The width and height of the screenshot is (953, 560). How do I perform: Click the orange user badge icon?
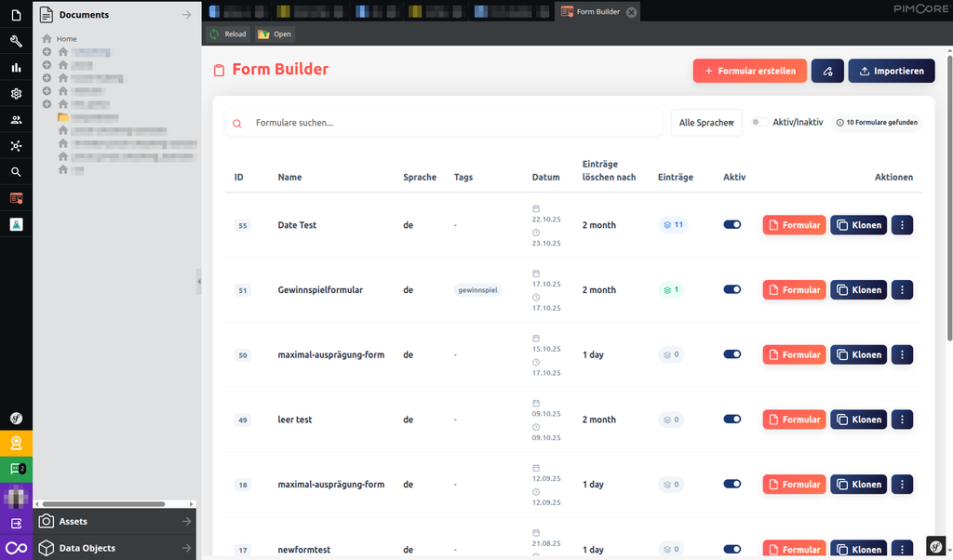17,444
